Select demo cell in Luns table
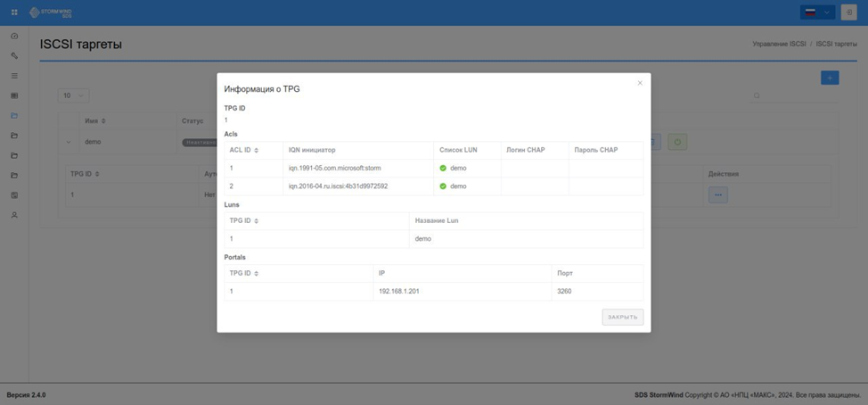 [527, 239]
